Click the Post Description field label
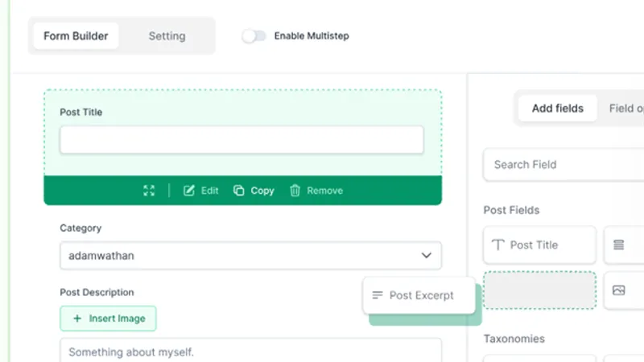The image size is (644, 362). pos(97,292)
